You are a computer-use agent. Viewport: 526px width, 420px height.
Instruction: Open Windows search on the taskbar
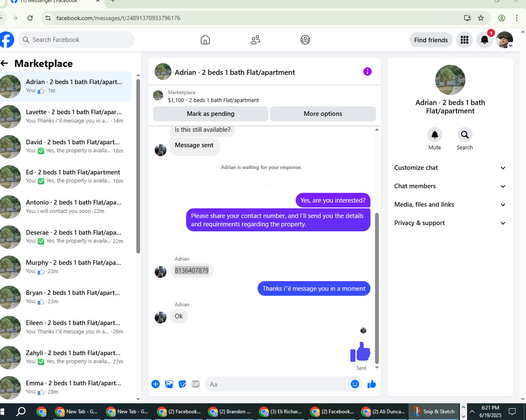pyautogui.click(x=21, y=412)
